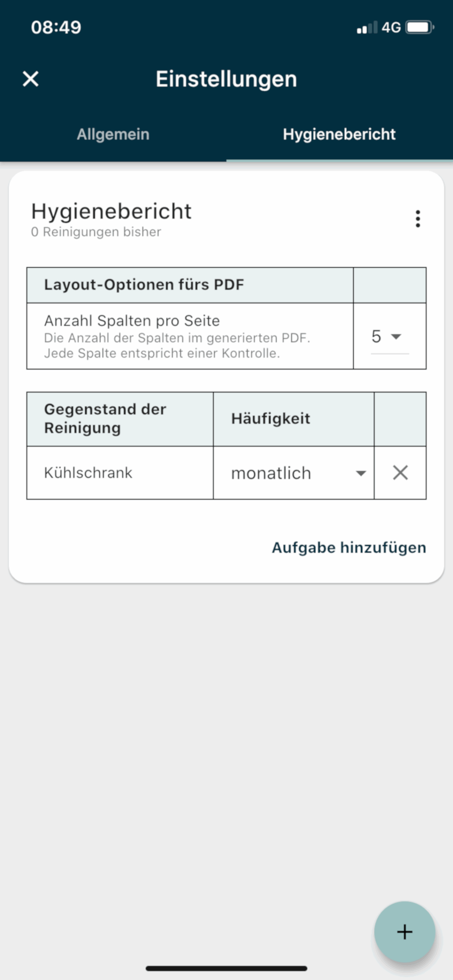This screenshot has height=980, width=453.
Task: Tap the '0 Reinigungen bisher' subtitle
Action: (x=96, y=232)
